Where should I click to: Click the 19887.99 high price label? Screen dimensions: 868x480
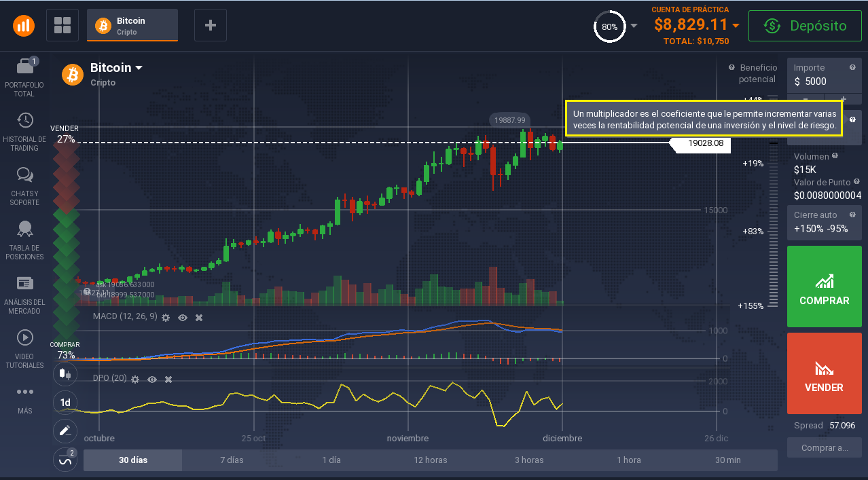(510, 120)
